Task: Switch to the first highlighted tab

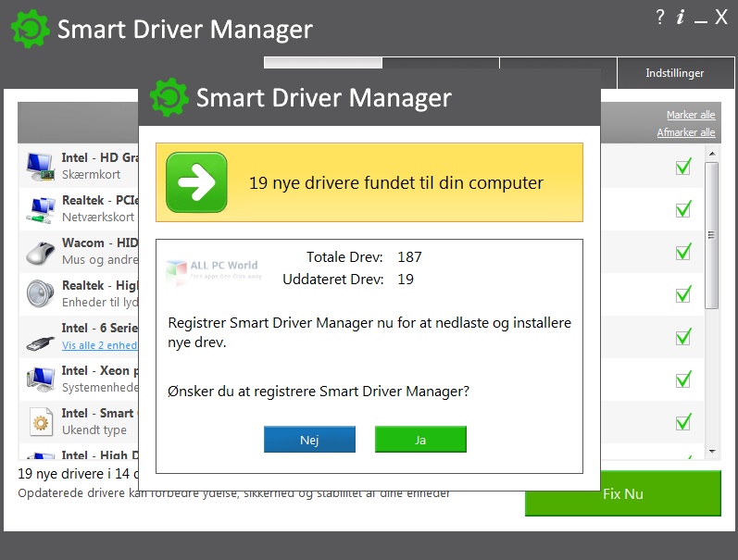Action: click(323, 63)
